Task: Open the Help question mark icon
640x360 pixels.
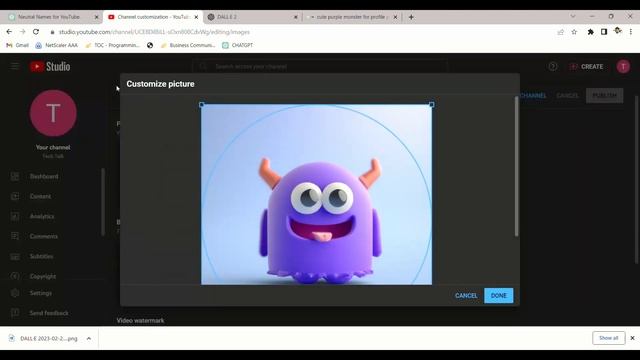Action: [553, 67]
